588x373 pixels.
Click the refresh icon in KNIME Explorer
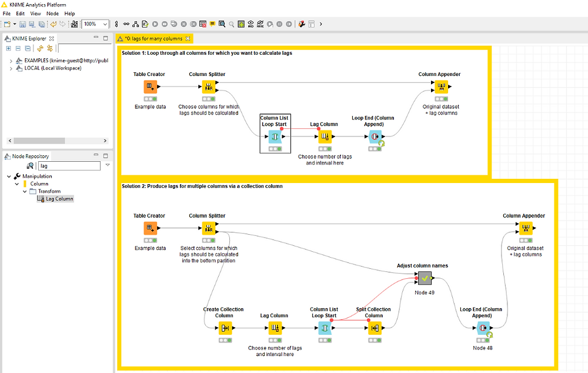(x=40, y=48)
